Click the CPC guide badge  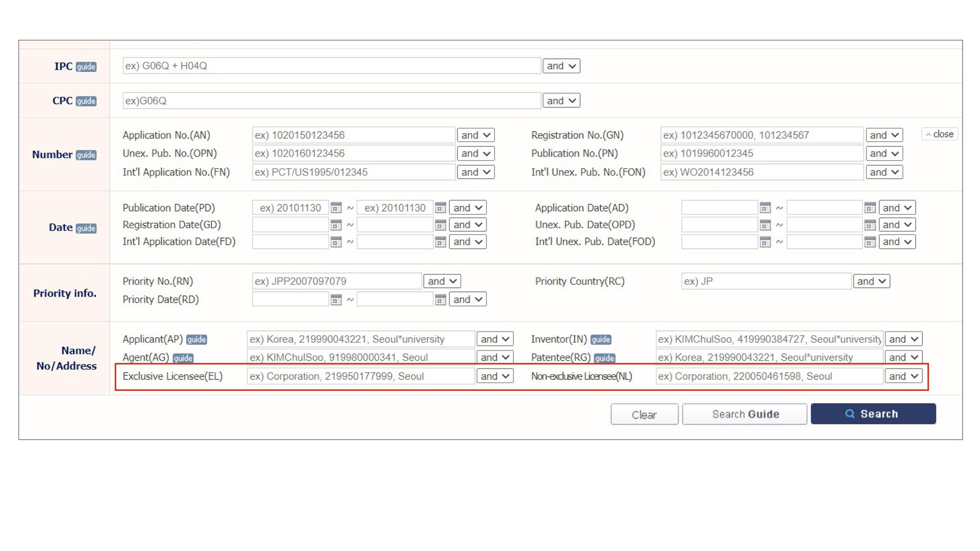coord(86,101)
